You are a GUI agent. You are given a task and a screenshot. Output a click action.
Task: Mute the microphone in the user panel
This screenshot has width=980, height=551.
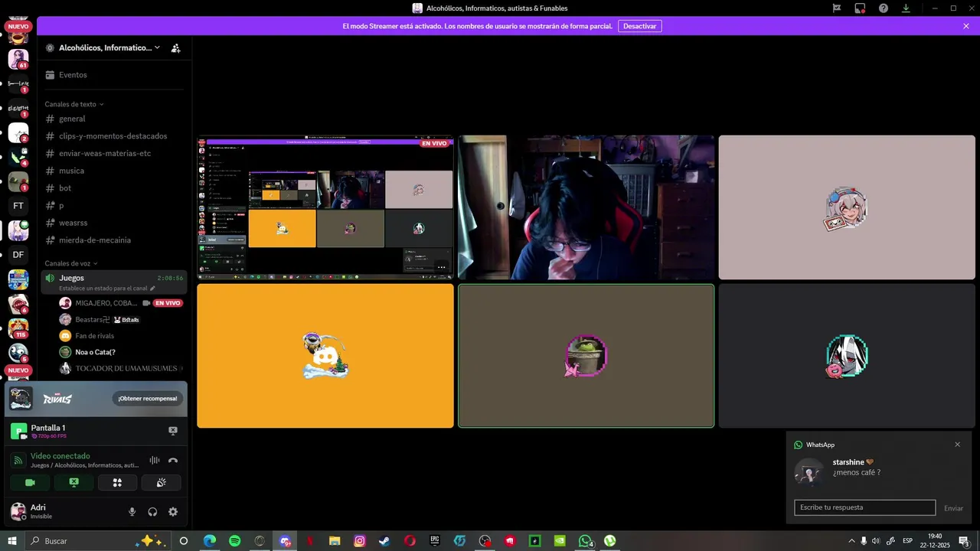coord(132,512)
